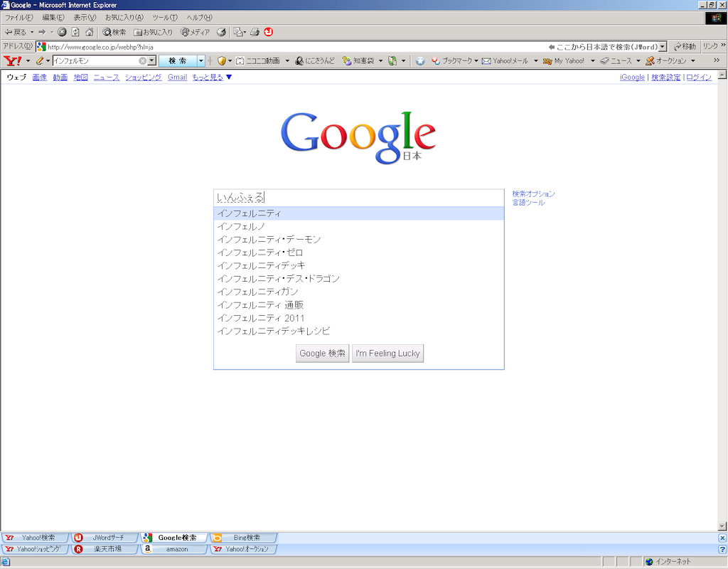Open the 検索 search pane in IE toolbar

click(114, 32)
